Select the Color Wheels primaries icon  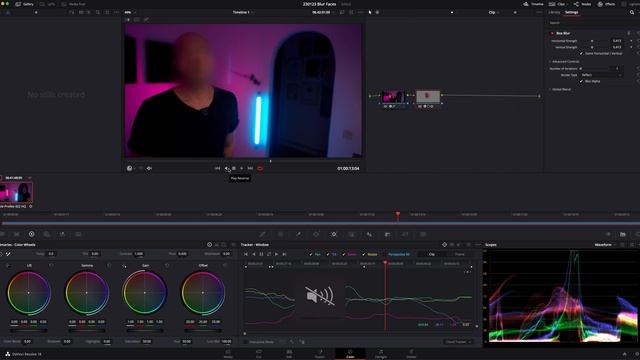31,234
